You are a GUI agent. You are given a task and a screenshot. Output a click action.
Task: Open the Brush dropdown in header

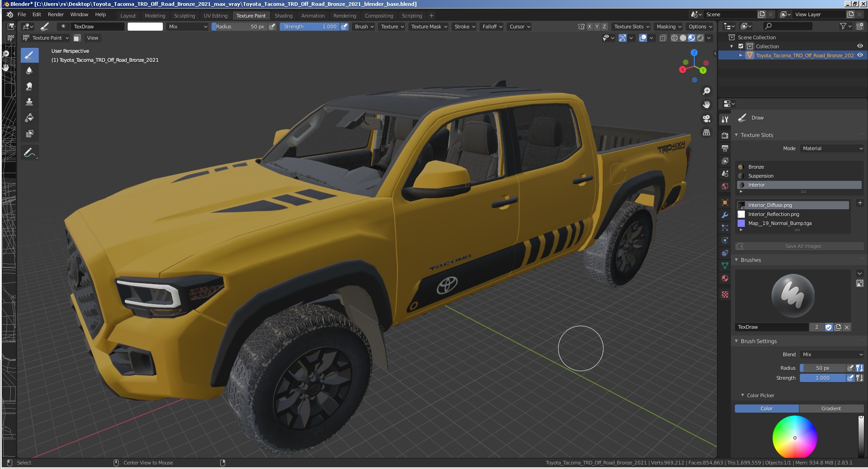364,27
